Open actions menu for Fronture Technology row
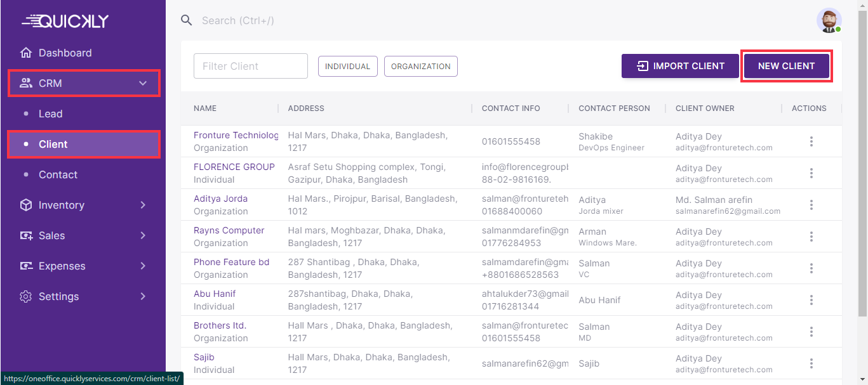Image resolution: width=868 pixels, height=385 pixels. point(811,141)
